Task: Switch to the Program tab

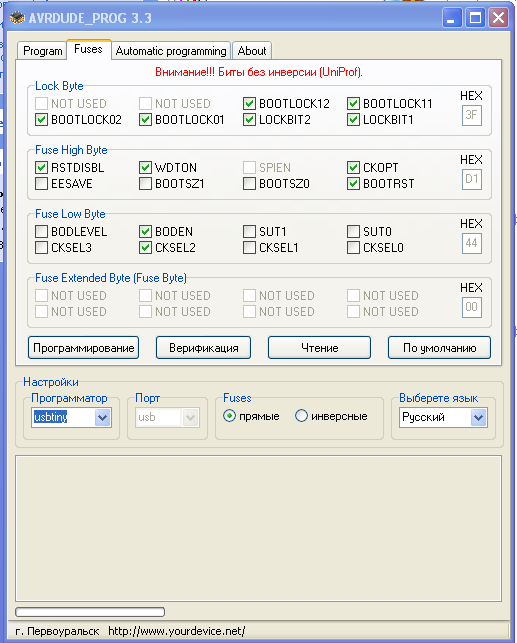Action: [42, 51]
